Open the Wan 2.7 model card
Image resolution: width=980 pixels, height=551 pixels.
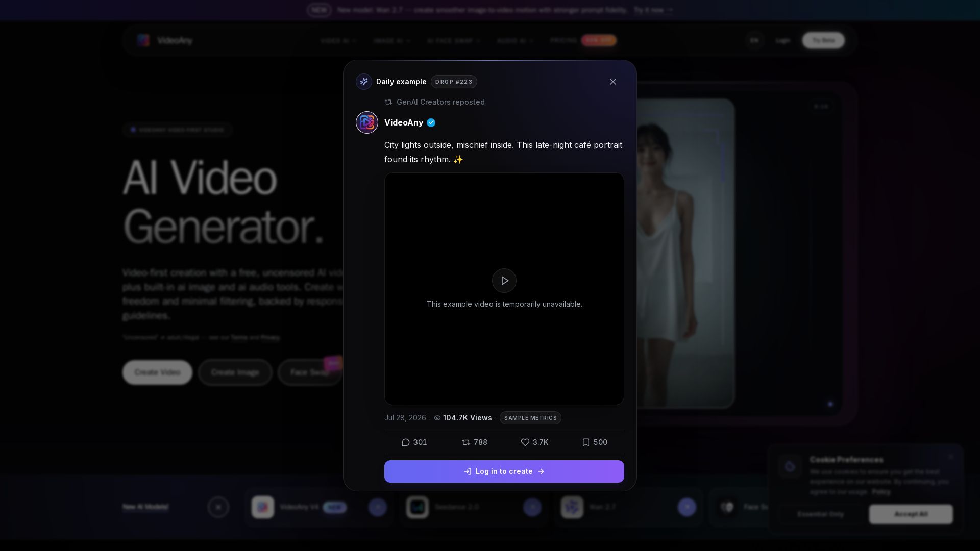628,507
